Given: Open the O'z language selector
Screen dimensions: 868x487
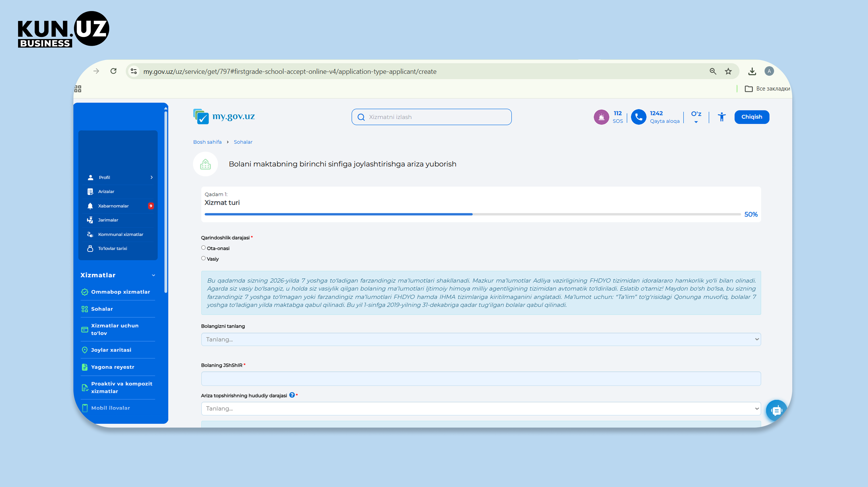Looking at the screenshot, I should pos(696,117).
